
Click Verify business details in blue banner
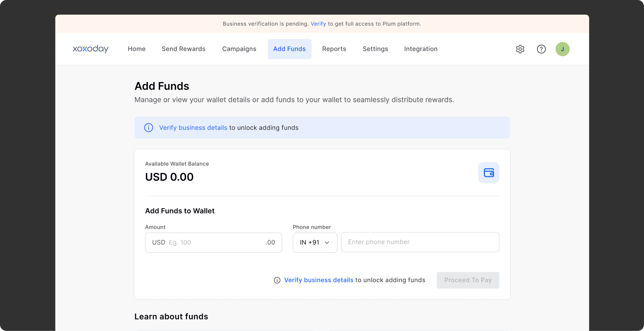(x=193, y=128)
